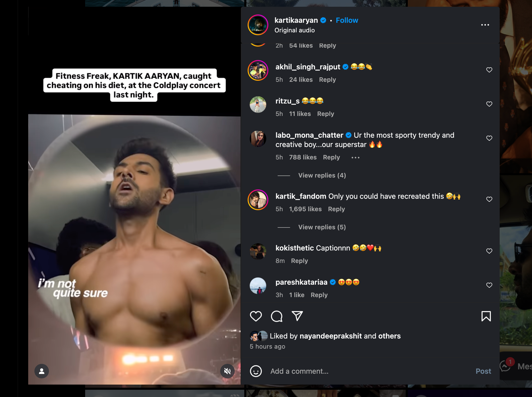Open the emoji picker in the comment box
Viewport: 532px width, 397px height.
point(256,371)
